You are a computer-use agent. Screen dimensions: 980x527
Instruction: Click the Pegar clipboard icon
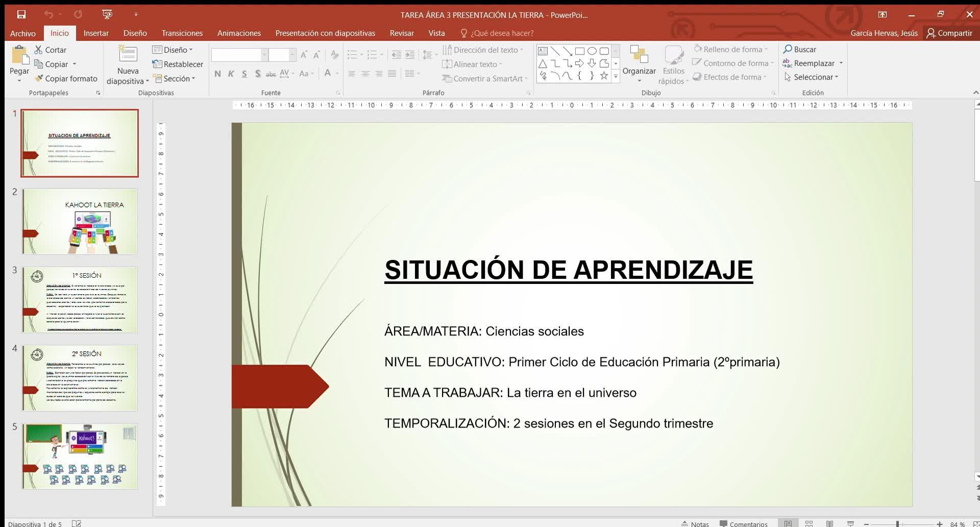pyautogui.click(x=19, y=55)
